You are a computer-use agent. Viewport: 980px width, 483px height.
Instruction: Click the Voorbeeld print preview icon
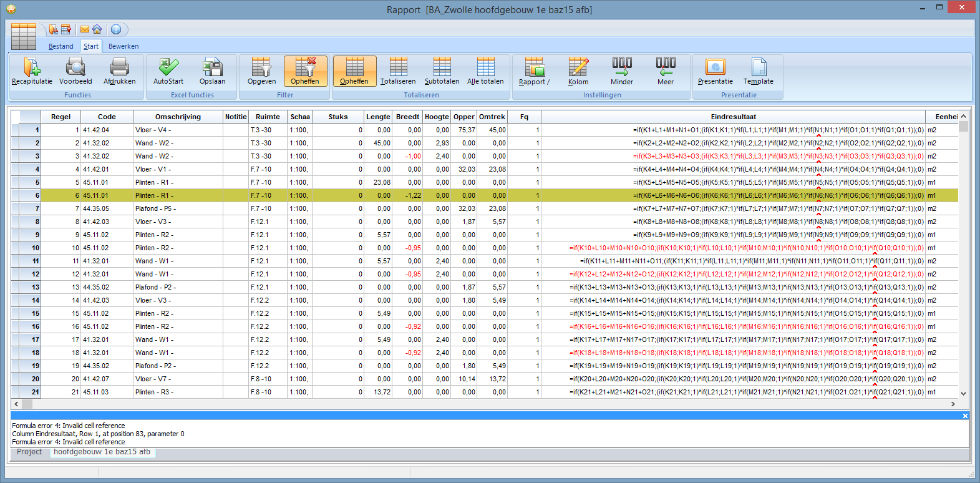(75, 71)
